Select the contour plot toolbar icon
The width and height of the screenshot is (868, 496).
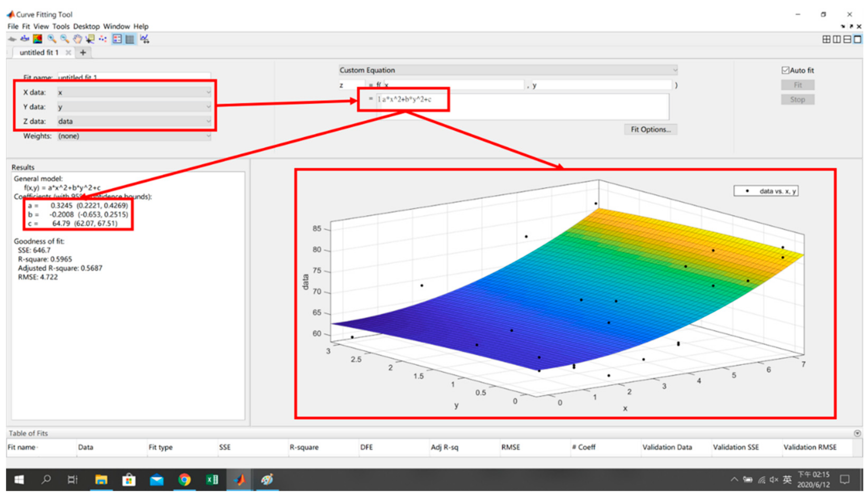(x=37, y=39)
